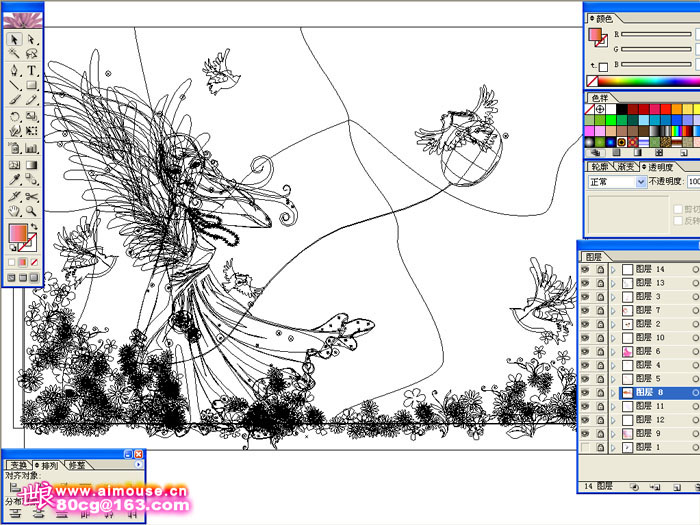Image resolution: width=700 pixels, height=525 pixels.
Task: Switch to the 排列 align tab
Action: [47, 466]
